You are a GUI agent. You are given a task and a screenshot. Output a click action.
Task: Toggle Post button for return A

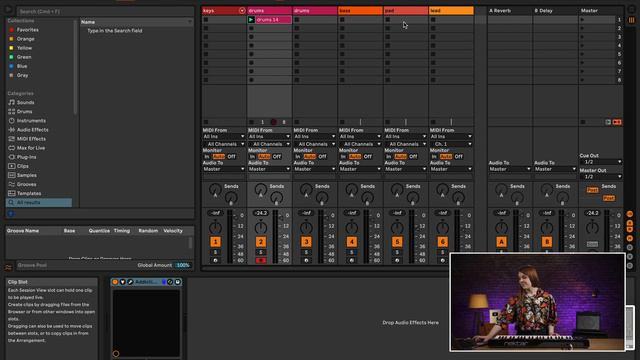click(592, 190)
